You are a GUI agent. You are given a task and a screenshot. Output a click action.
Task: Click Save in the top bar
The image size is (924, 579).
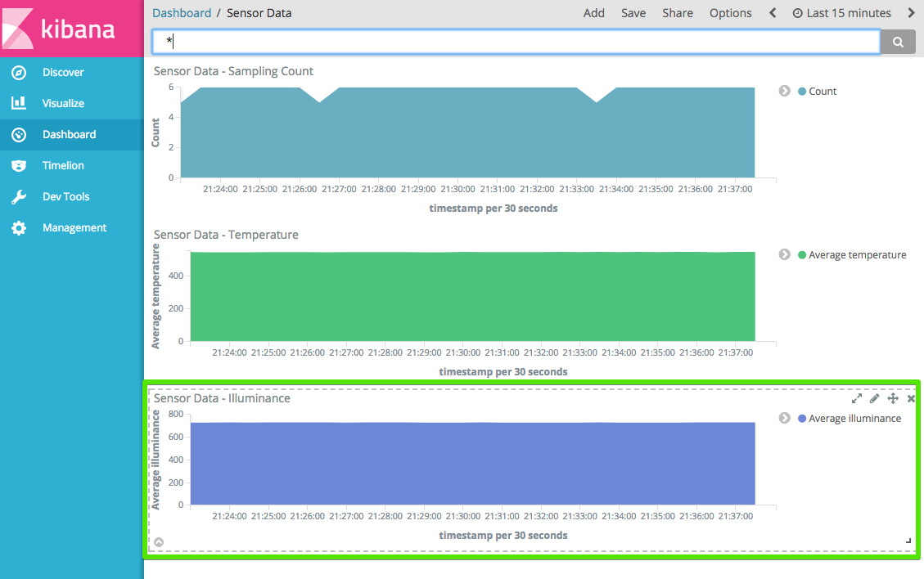pyautogui.click(x=633, y=13)
